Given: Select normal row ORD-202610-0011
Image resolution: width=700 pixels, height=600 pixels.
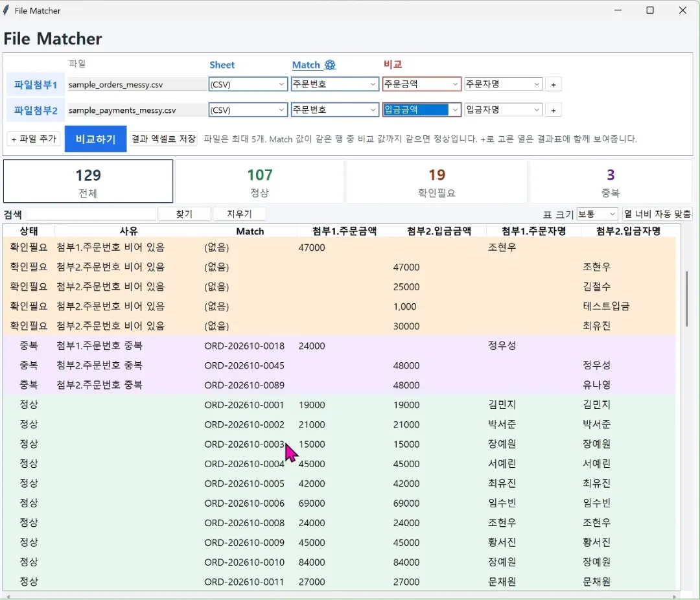Looking at the screenshot, I should 339,581.
